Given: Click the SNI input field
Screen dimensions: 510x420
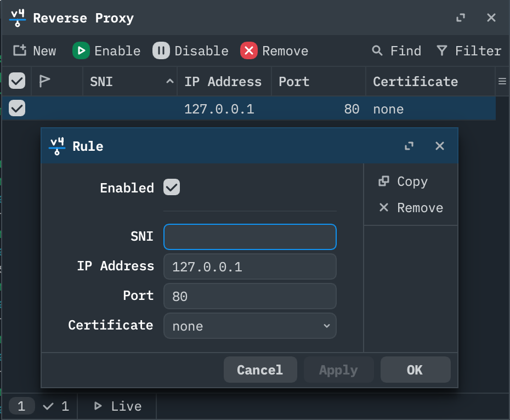Looking at the screenshot, I should pos(250,237).
